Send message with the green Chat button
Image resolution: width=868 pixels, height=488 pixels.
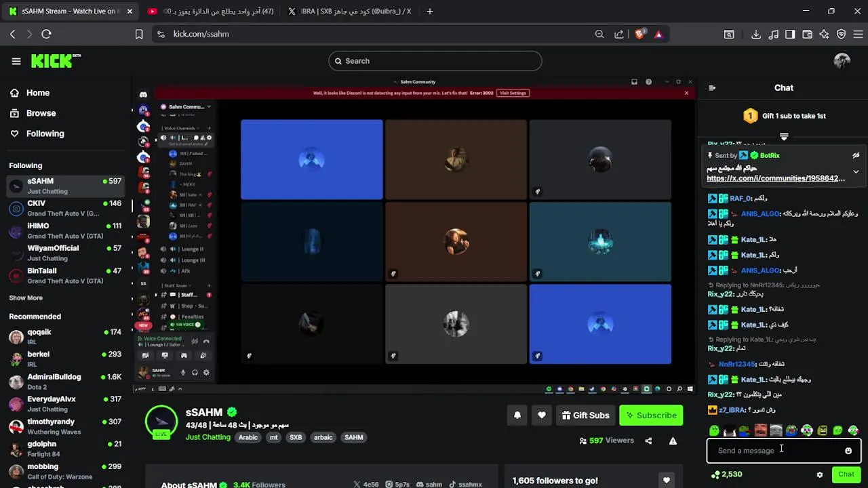(846, 474)
